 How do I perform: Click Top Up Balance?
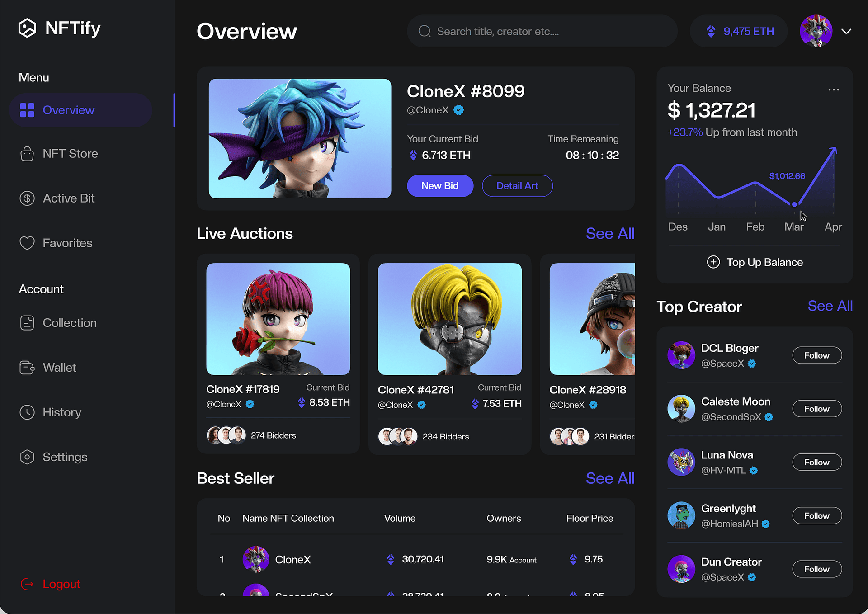(755, 262)
